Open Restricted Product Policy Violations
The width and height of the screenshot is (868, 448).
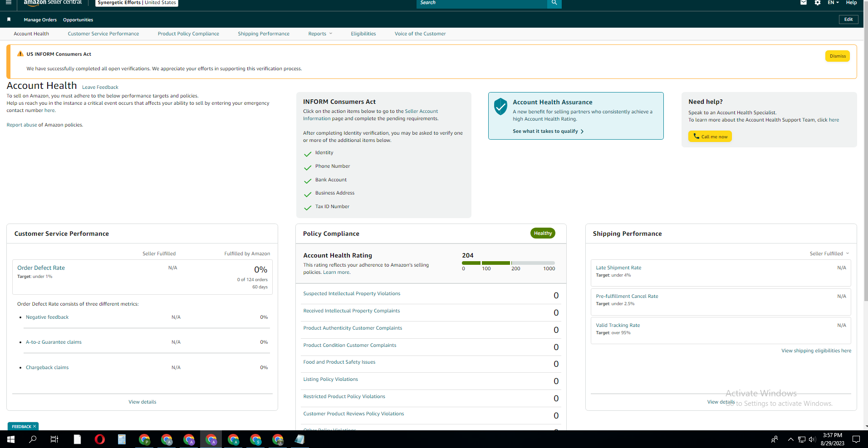pos(344,396)
